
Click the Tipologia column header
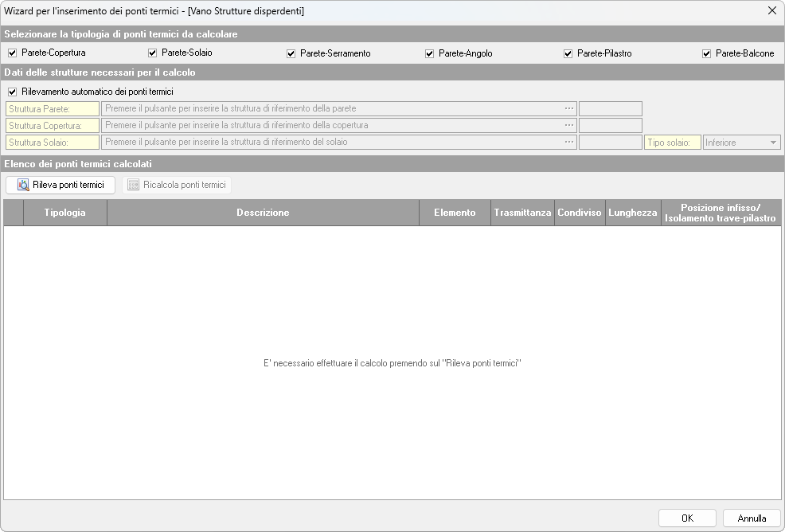tap(64, 213)
